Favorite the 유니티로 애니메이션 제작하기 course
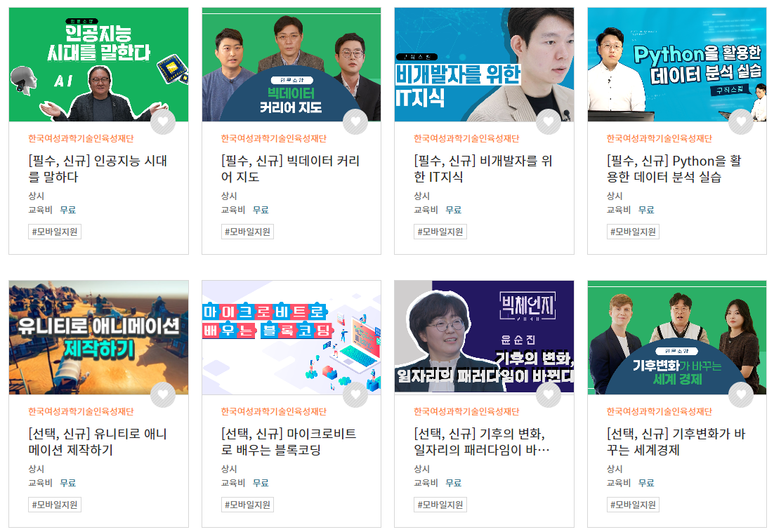Image resolution: width=774 pixels, height=532 pixels. [x=163, y=394]
